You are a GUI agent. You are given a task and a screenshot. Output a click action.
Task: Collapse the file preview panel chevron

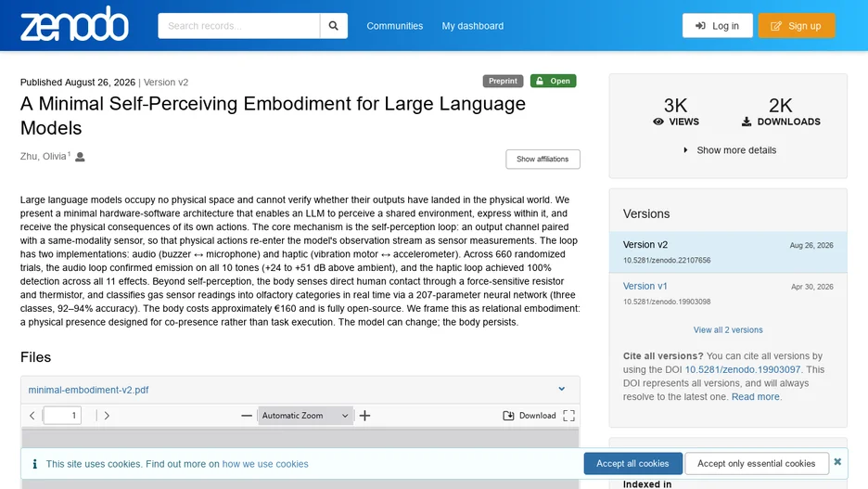pyautogui.click(x=561, y=390)
